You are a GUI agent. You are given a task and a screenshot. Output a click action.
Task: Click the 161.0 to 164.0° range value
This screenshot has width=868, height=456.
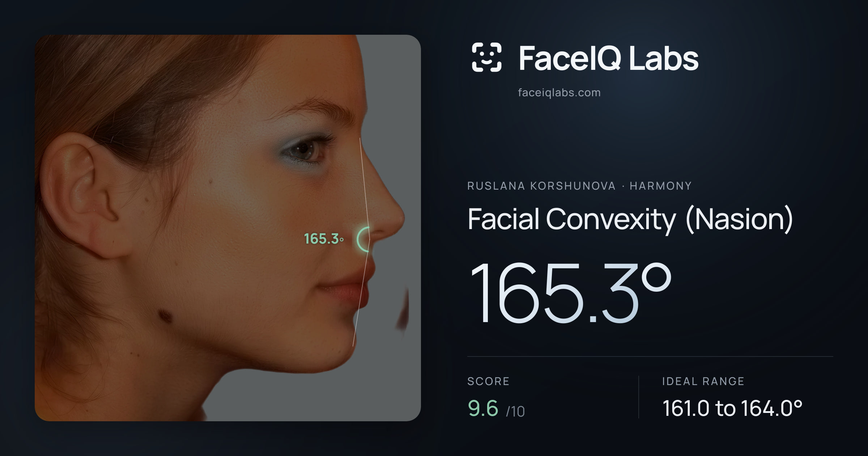[x=732, y=408]
